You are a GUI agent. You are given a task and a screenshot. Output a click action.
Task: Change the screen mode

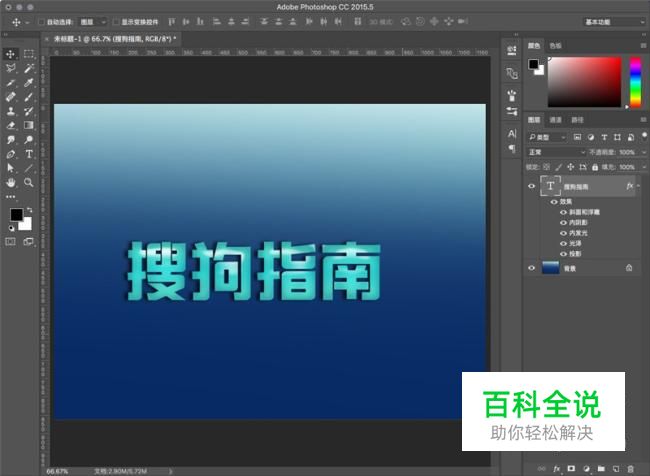tap(29, 242)
